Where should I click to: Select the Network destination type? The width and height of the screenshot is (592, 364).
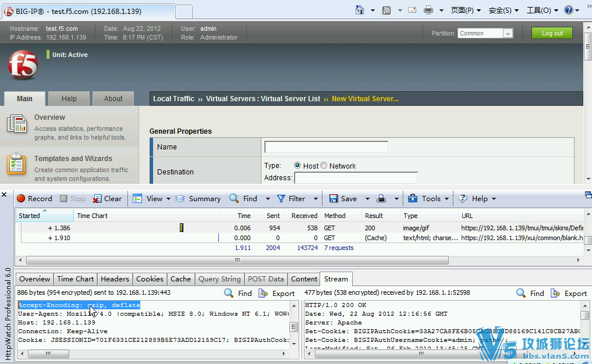pyautogui.click(x=324, y=165)
